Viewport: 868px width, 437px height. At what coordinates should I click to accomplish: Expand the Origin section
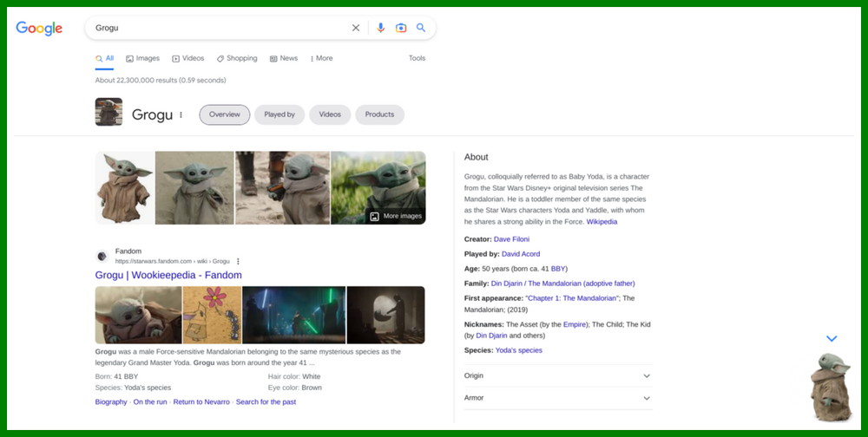[558, 375]
